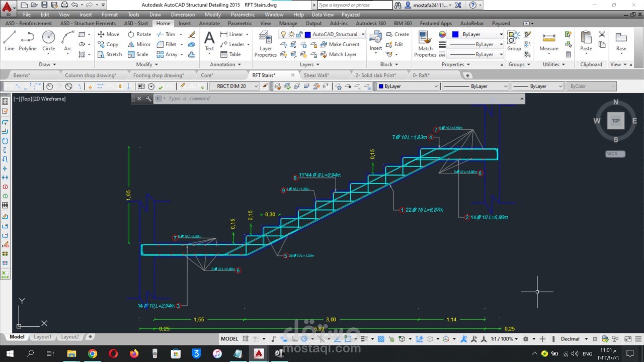Toggle layer freeze sun icon
The width and height of the screenshot is (644, 362).
pyautogui.click(x=291, y=34)
